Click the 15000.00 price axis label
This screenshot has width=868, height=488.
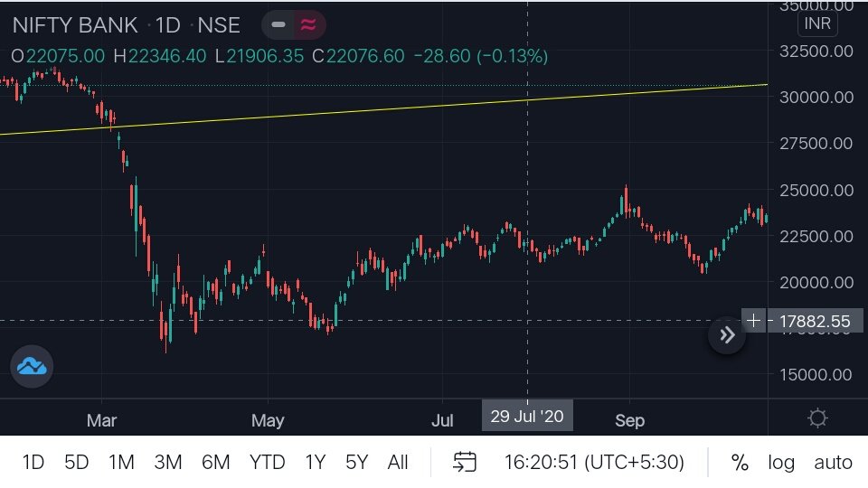point(816,374)
